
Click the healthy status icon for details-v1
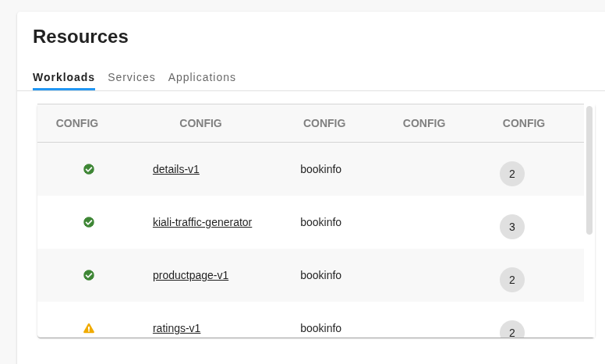pyautogui.click(x=89, y=169)
